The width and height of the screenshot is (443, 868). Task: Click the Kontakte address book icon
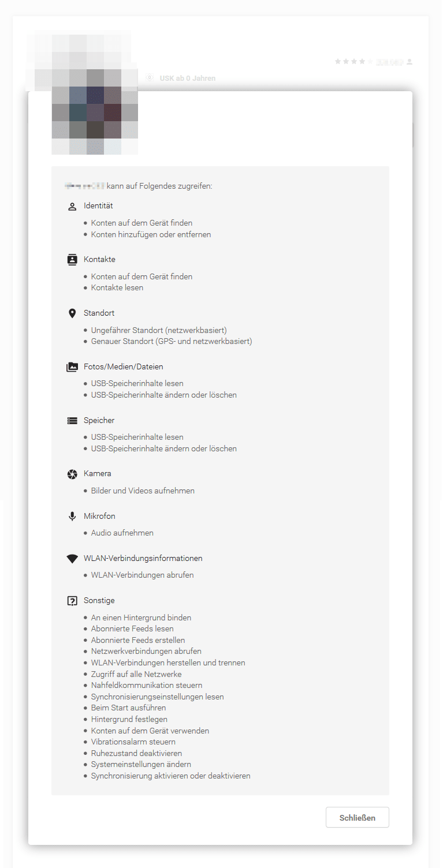pyautogui.click(x=72, y=260)
